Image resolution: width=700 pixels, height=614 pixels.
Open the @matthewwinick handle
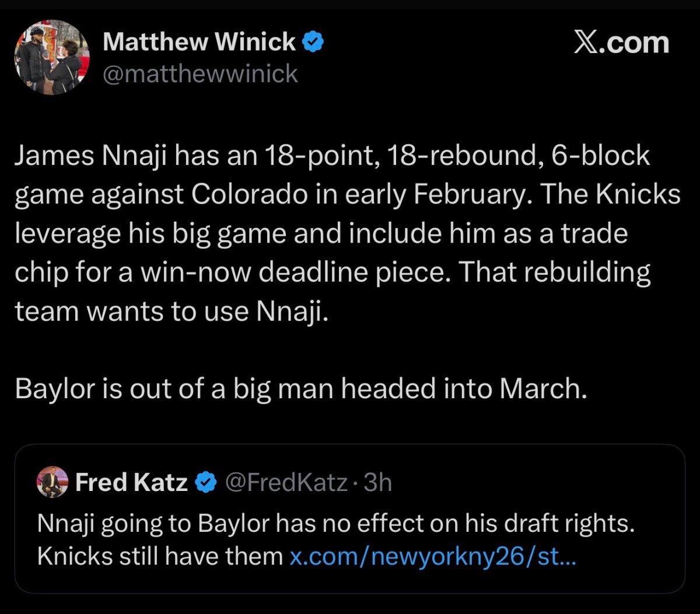tap(200, 73)
